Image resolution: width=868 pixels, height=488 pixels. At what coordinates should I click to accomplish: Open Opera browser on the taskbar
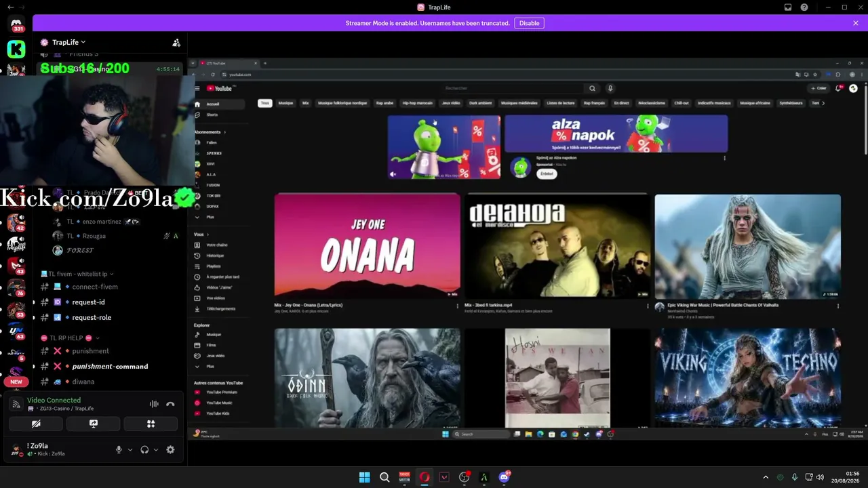[x=425, y=477]
